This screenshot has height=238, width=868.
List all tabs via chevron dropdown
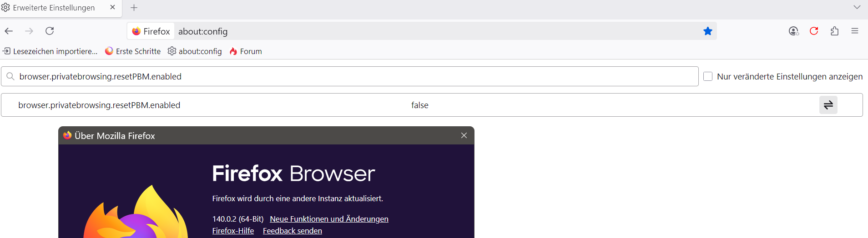click(857, 7)
